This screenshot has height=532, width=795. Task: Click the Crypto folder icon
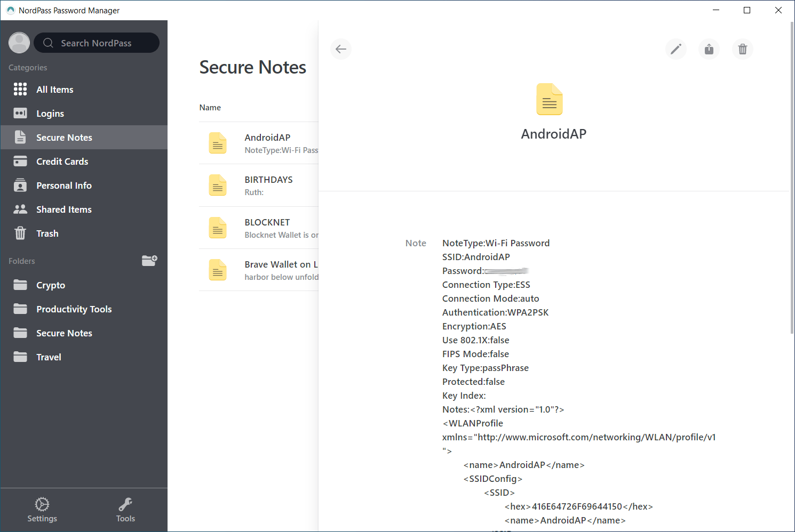coord(20,285)
